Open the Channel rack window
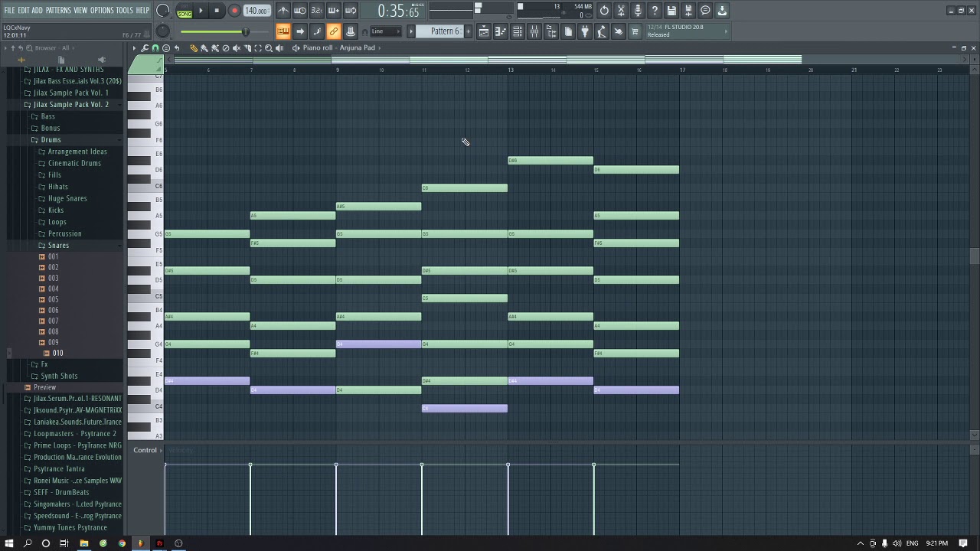 [518, 31]
